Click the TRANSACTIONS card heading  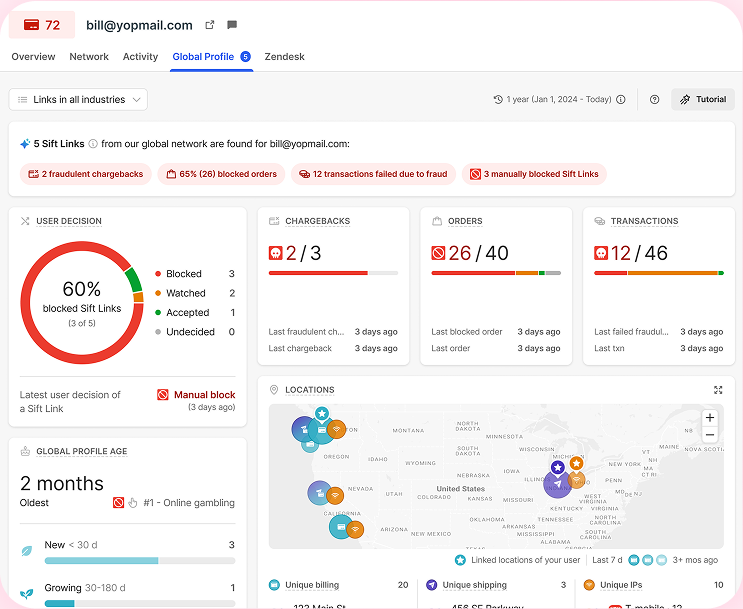[x=644, y=221]
